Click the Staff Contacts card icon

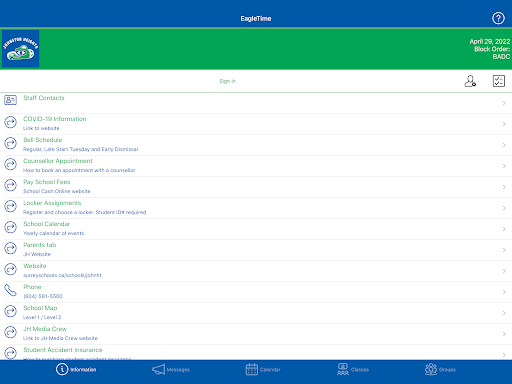(x=10, y=100)
